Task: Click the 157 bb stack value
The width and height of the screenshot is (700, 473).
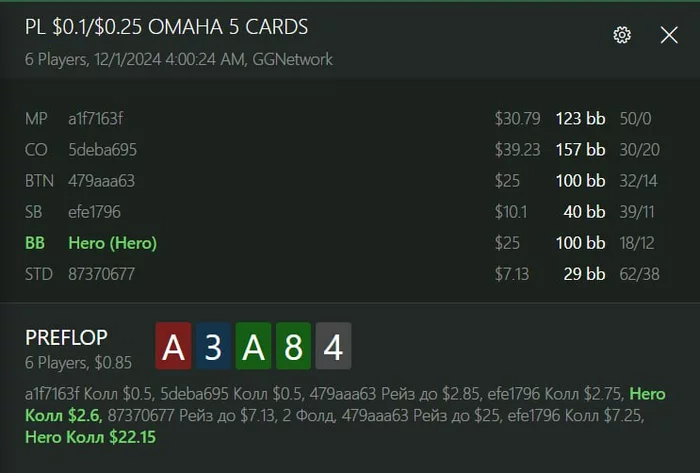Action: 580,150
